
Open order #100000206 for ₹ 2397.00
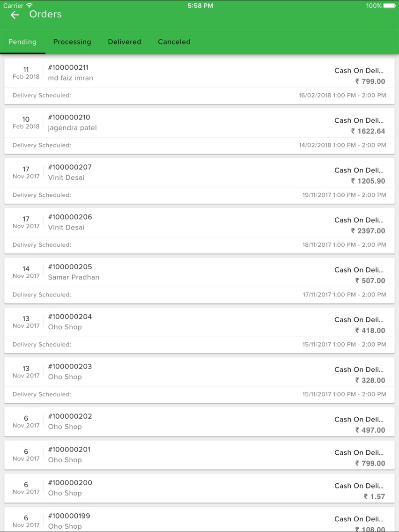[199, 231]
